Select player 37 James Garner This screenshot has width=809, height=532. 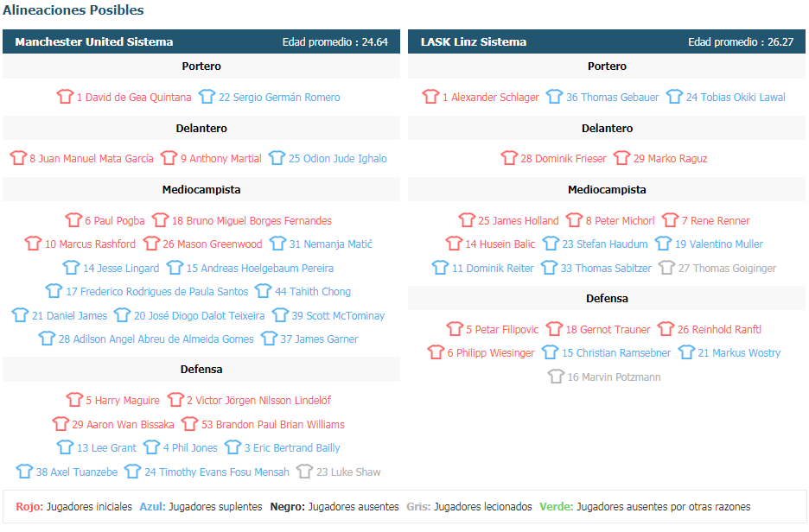click(320, 339)
